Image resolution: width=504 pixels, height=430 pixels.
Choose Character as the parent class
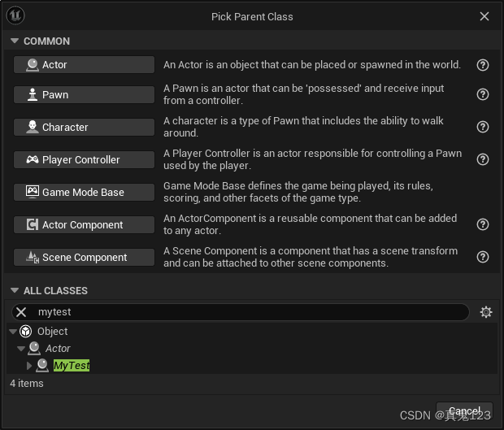(84, 128)
